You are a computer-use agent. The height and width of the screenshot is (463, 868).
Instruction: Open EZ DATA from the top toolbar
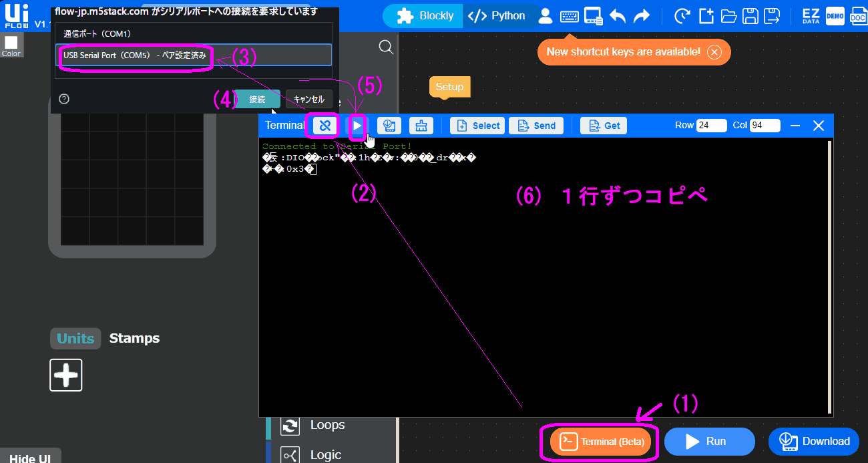coord(810,15)
